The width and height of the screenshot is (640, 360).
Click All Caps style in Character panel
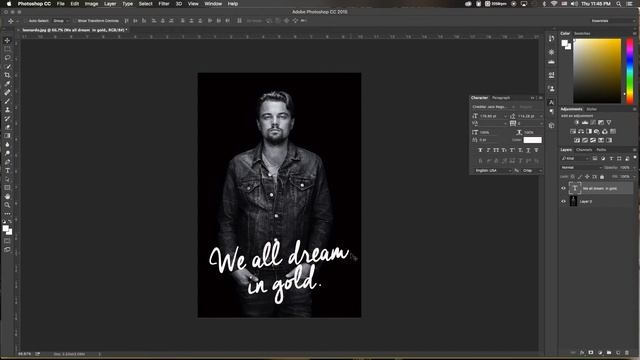point(496,150)
